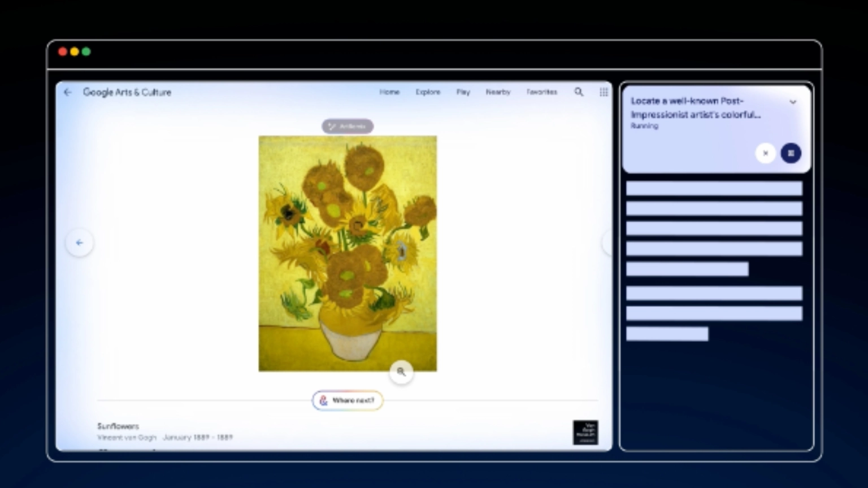This screenshot has width=868, height=488.
Task: Click the green window maximize button
Action: coord(86,52)
